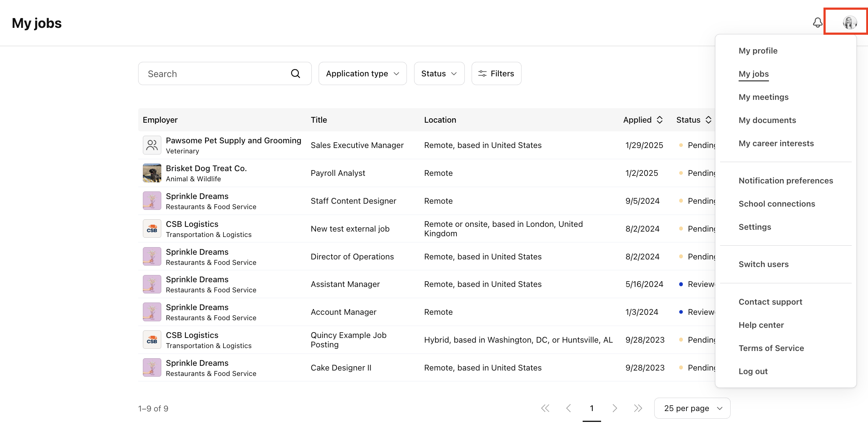Image resolution: width=868 pixels, height=440 pixels.
Task: Click CSB Logistics logo in New test external job row
Action: click(x=152, y=229)
